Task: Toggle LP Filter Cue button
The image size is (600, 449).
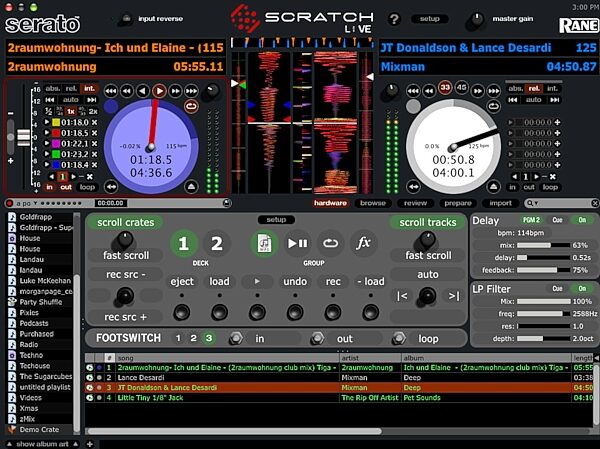Action: click(x=558, y=289)
